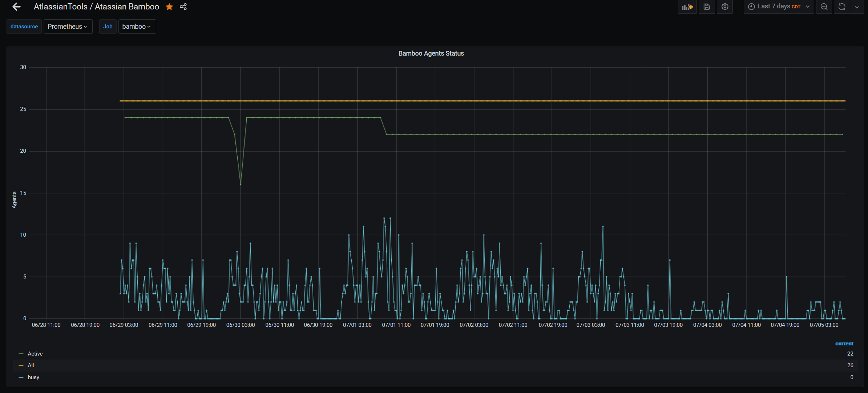Zoom out the time range
The height and width of the screenshot is (393, 868).
(824, 7)
